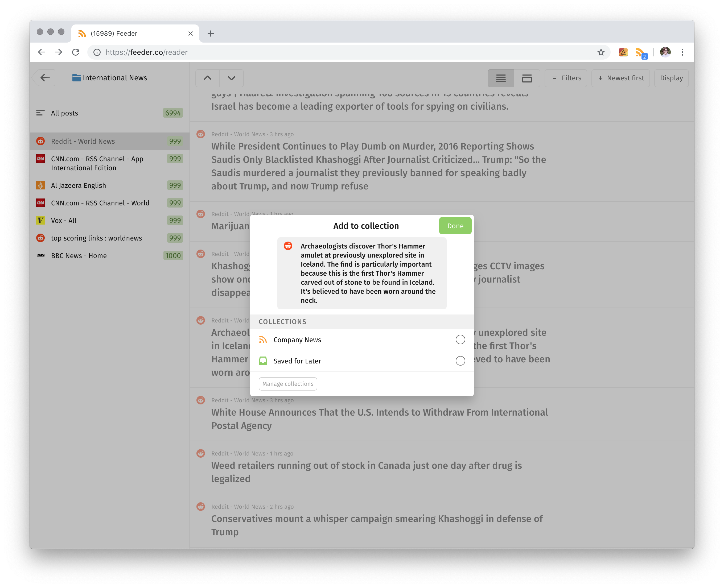Select the Company News collection radio
724x588 pixels.
point(460,340)
